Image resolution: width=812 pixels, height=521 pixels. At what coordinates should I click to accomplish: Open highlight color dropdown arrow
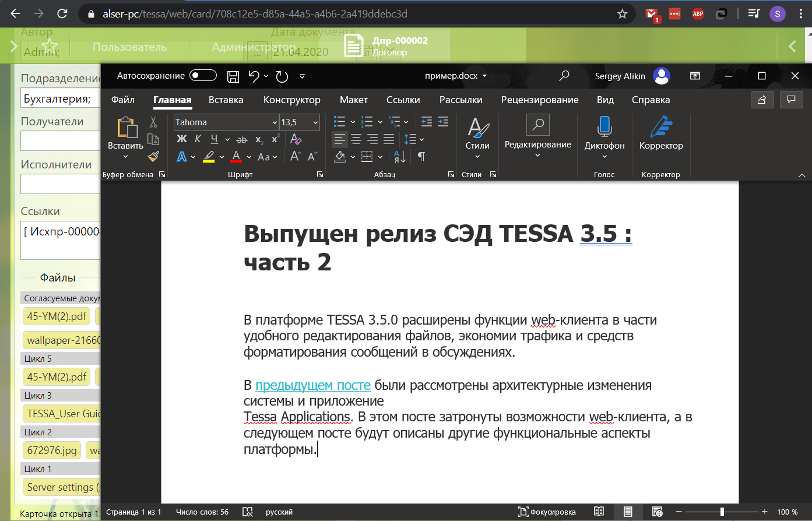[x=222, y=157]
